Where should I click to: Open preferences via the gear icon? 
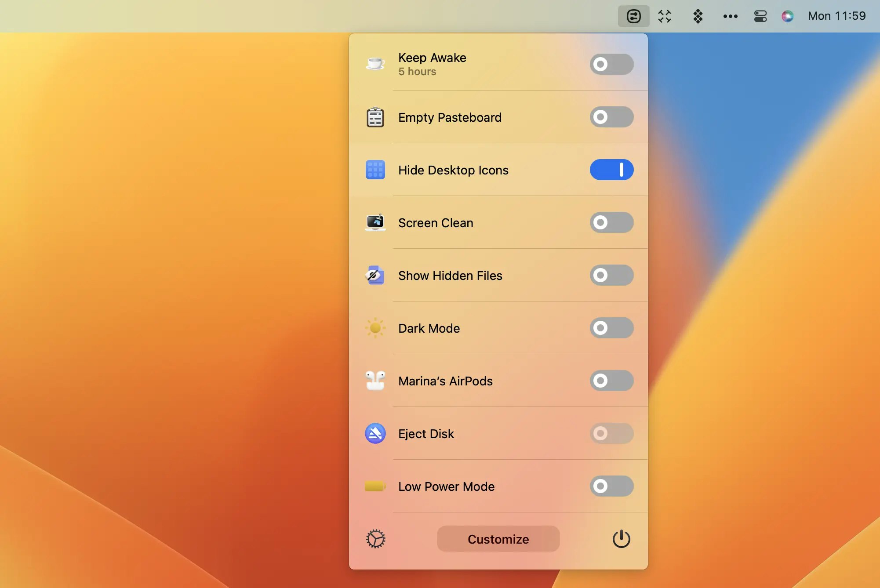coord(375,539)
